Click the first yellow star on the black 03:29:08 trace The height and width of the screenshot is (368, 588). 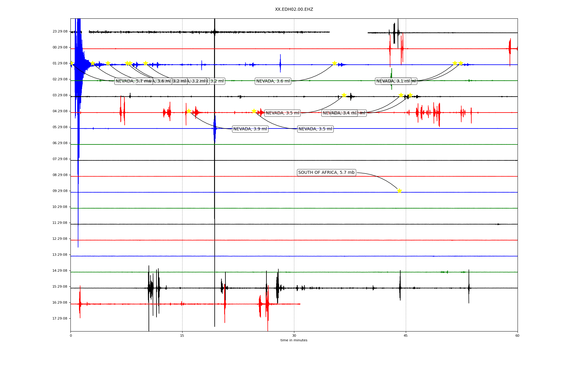pyautogui.click(x=344, y=95)
